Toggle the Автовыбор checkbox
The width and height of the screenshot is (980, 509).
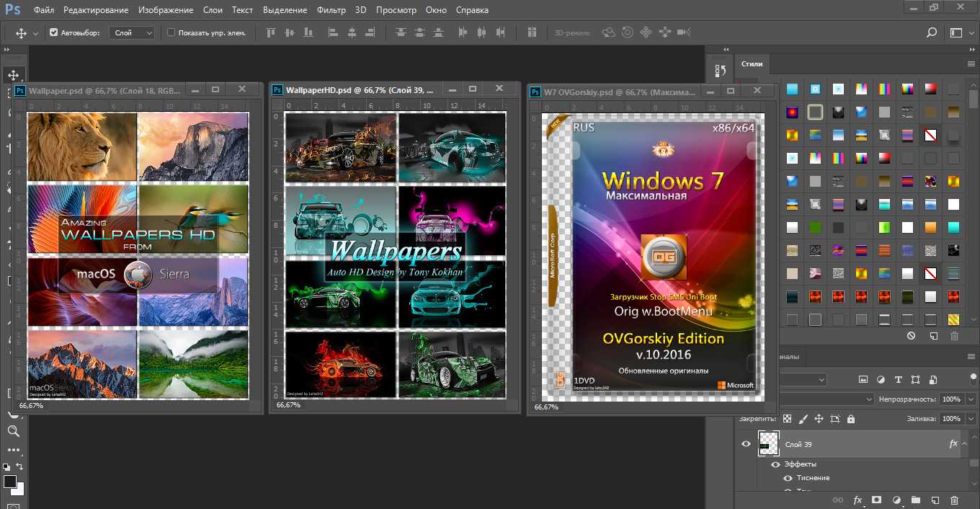(53, 32)
